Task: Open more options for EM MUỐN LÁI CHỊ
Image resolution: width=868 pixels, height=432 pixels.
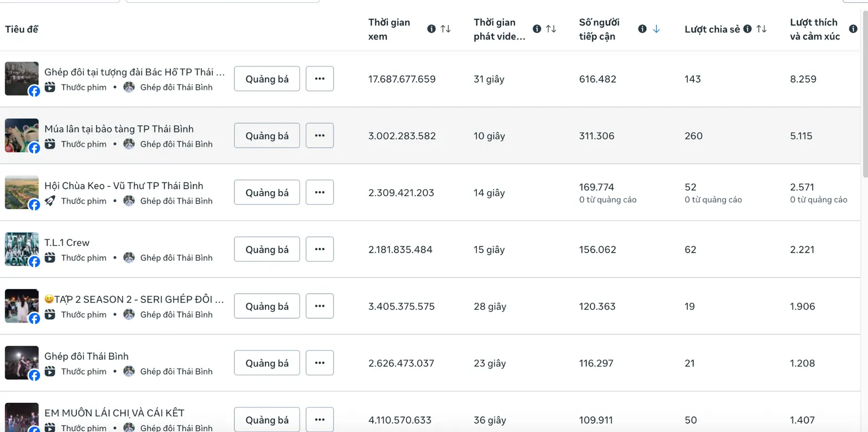Action: [x=320, y=420]
